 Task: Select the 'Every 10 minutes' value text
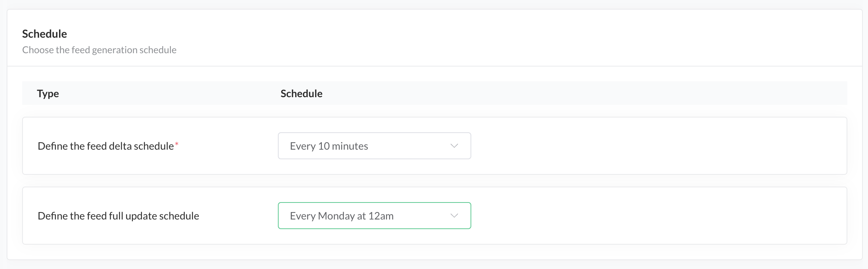click(329, 146)
